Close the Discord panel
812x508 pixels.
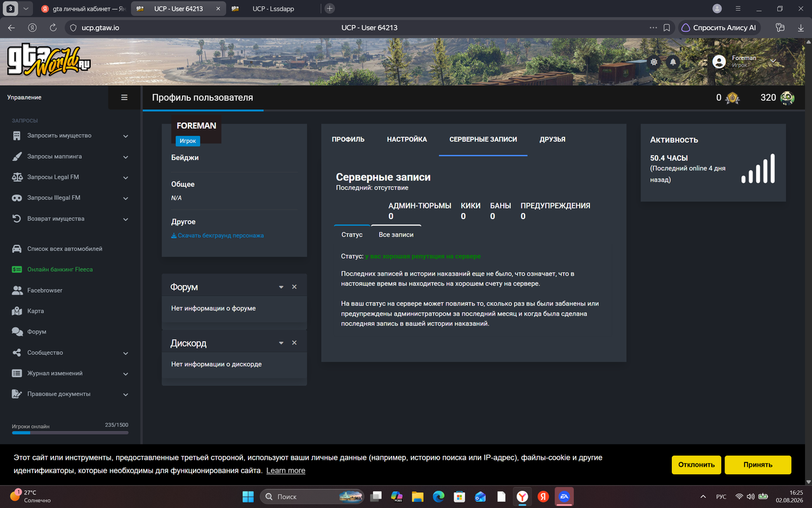point(294,343)
